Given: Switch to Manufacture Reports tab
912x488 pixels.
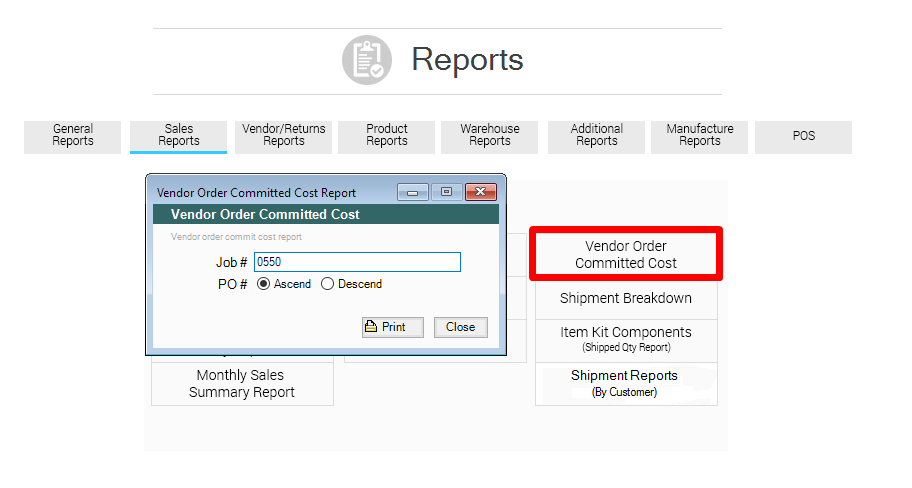Looking at the screenshot, I should point(700,136).
